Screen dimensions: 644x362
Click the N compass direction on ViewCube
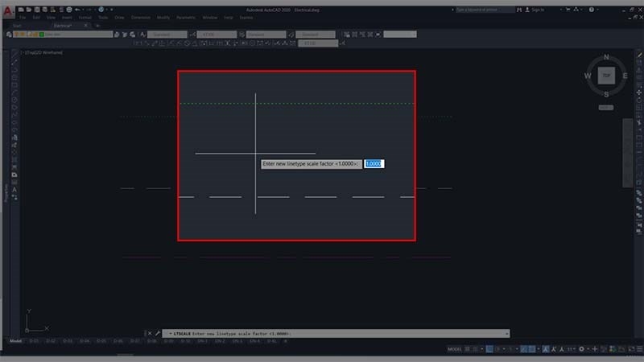click(607, 57)
